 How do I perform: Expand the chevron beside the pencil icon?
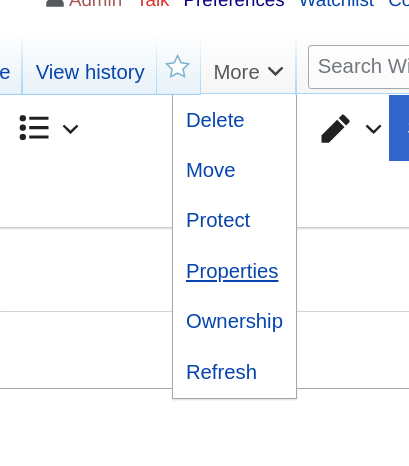click(373, 129)
